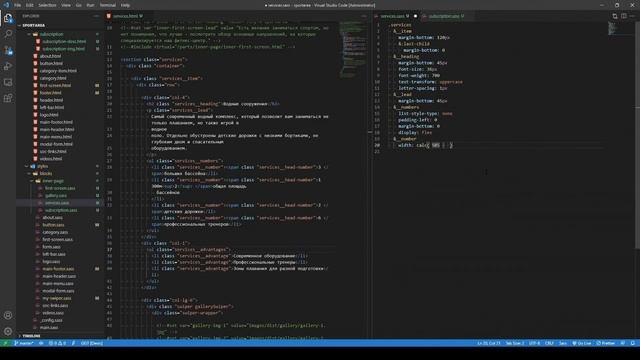Click the Prettier status bar item
640x360 pixels.
click(x=606, y=343)
